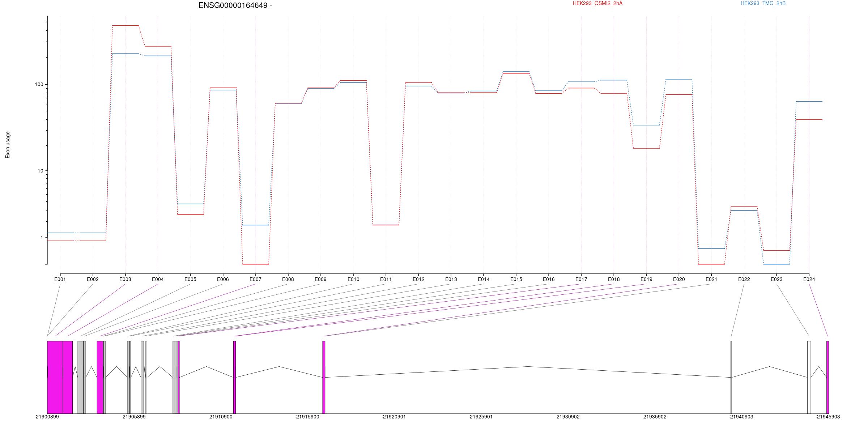Click genomic coordinate 21900899
The image size is (868, 434).
47,417
